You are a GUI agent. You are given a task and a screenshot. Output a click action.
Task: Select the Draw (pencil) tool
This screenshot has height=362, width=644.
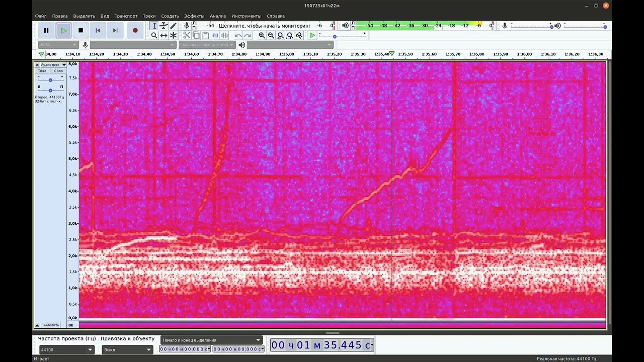[174, 26]
